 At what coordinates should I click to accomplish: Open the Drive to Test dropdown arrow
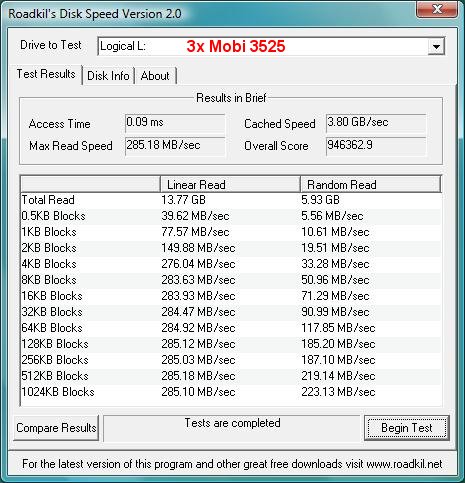(x=436, y=47)
